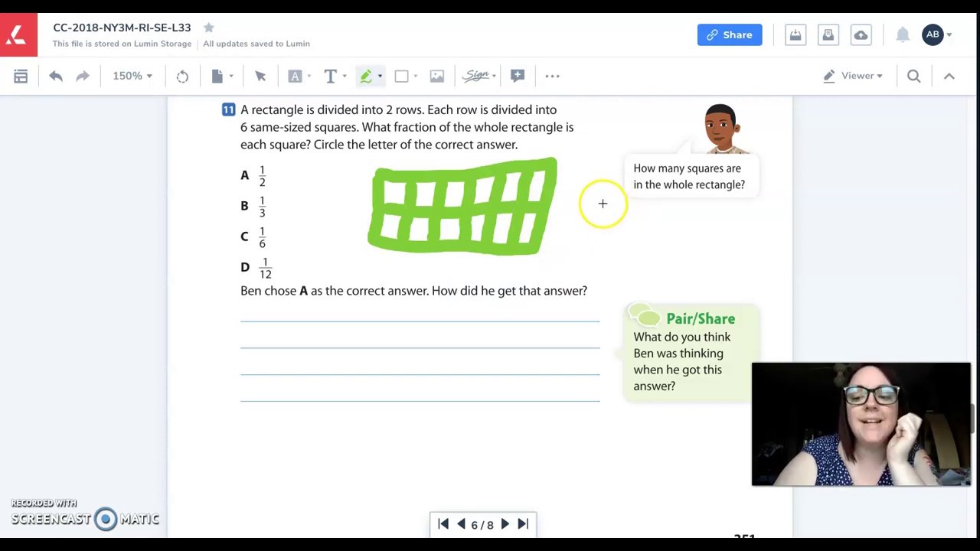Click the Share button
Screen dimensions: 980x551
click(x=730, y=34)
